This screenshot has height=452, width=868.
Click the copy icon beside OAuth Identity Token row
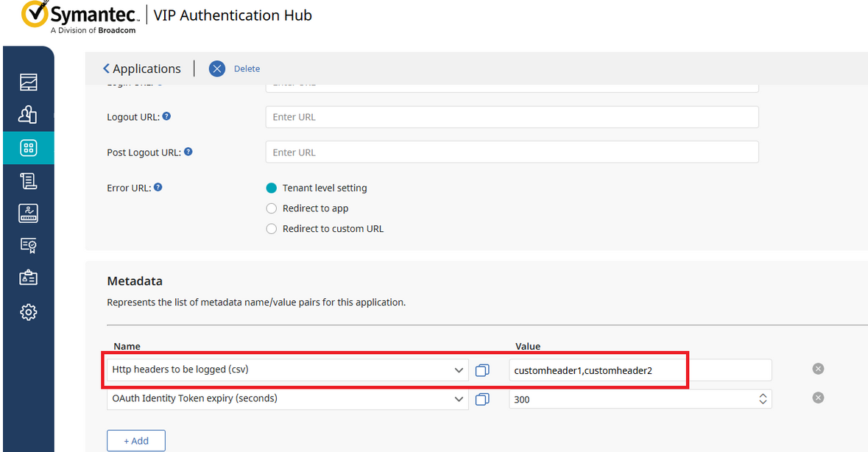(x=482, y=399)
